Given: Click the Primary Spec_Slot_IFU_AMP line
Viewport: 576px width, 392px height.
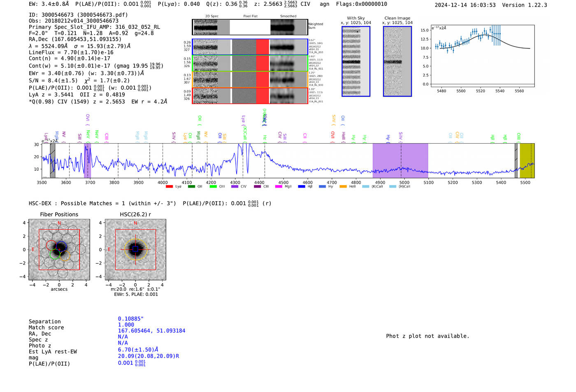Looking at the screenshot, I should tap(95, 27).
